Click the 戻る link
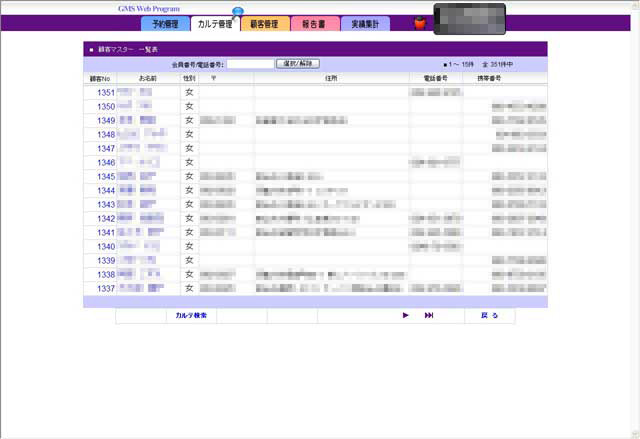This screenshot has height=439, width=640. click(x=489, y=315)
